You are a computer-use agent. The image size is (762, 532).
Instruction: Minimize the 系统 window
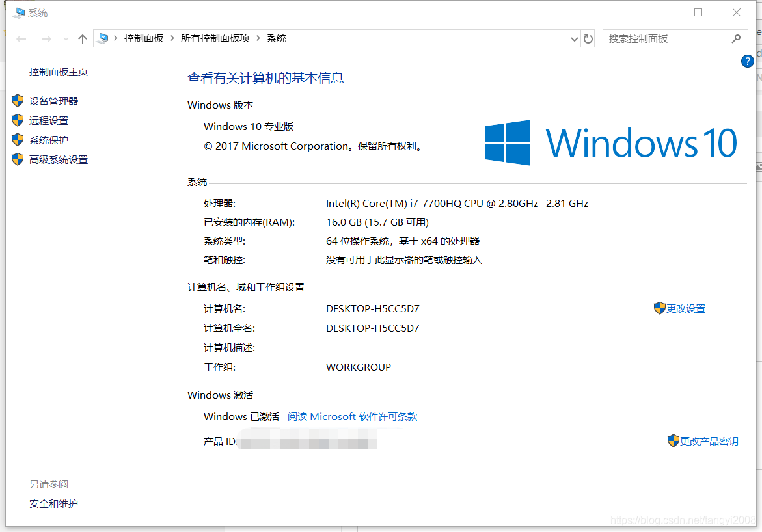tap(660, 12)
